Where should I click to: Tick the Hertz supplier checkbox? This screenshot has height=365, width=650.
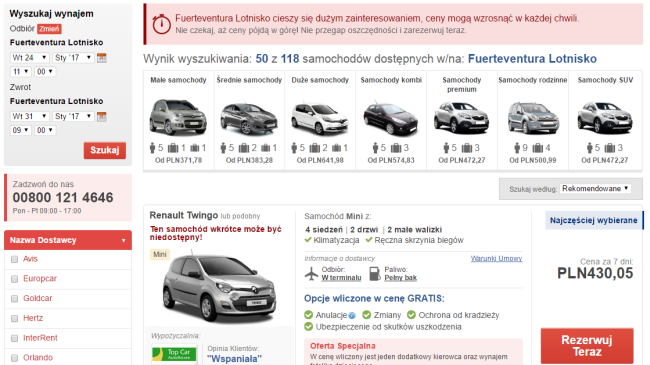15,319
